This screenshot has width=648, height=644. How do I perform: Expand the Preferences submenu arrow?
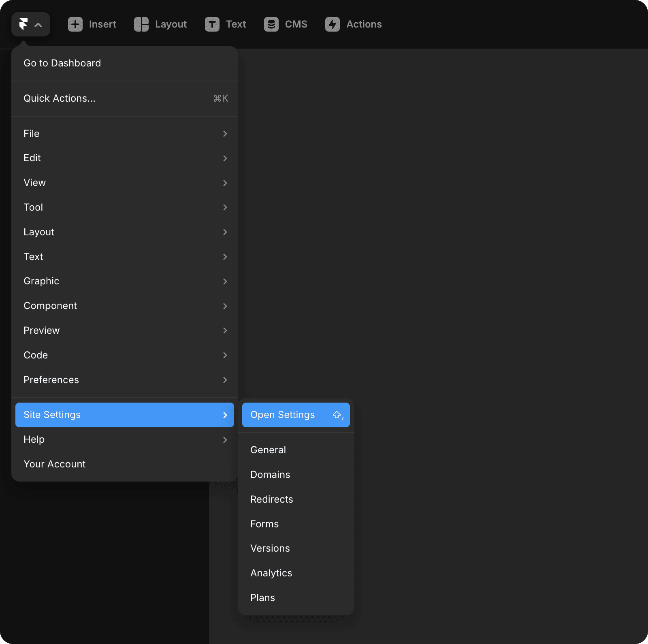(225, 380)
